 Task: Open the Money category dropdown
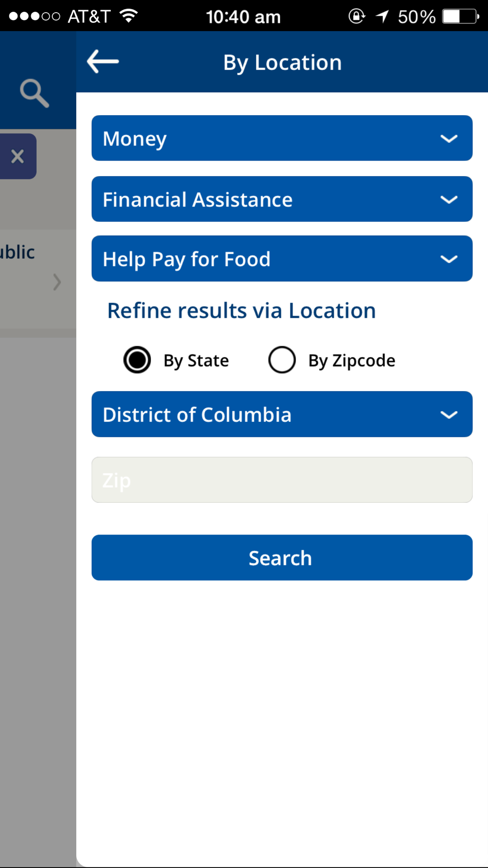(282, 138)
